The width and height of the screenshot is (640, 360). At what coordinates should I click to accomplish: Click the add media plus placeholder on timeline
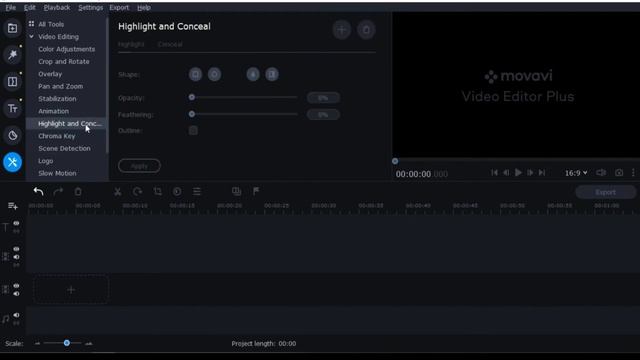(71, 290)
